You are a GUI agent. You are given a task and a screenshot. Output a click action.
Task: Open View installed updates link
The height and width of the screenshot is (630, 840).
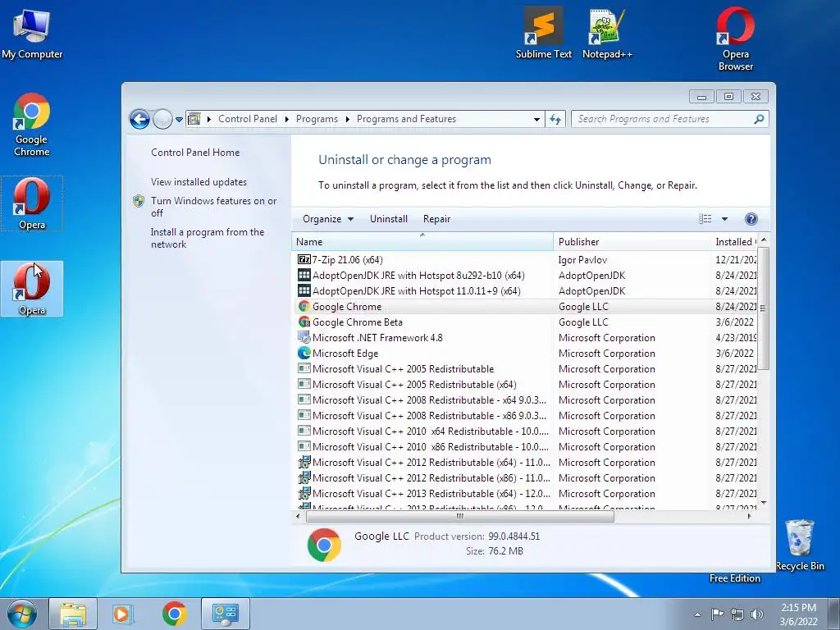(x=199, y=181)
